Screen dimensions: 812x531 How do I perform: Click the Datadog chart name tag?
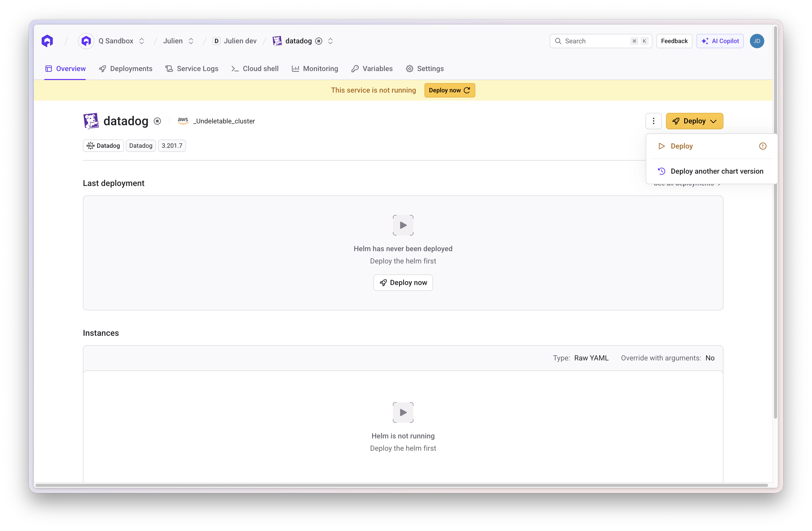[141, 146]
